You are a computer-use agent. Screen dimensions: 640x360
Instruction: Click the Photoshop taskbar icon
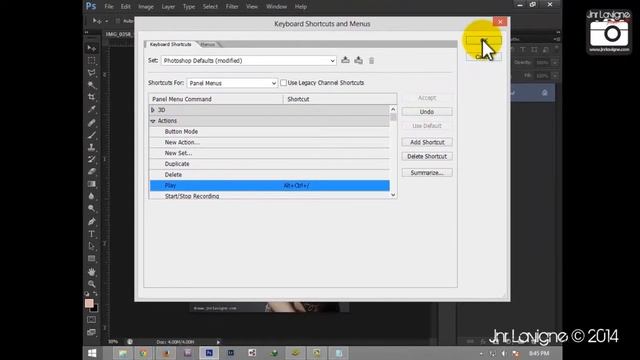click(x=209, y=353)
